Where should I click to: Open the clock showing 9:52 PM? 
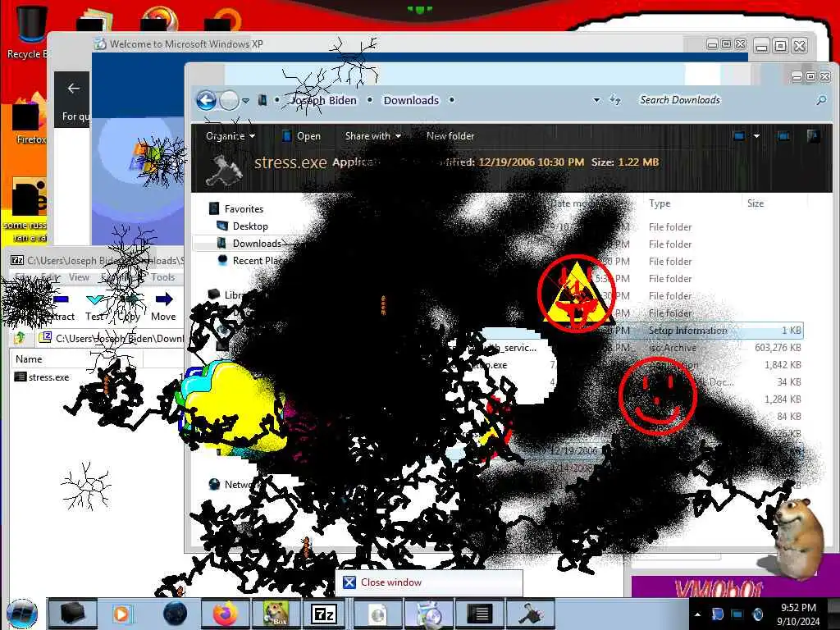coord(798,614)
